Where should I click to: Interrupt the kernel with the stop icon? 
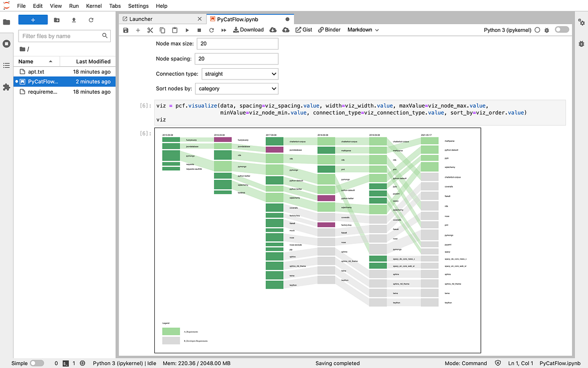pos(199,29)
